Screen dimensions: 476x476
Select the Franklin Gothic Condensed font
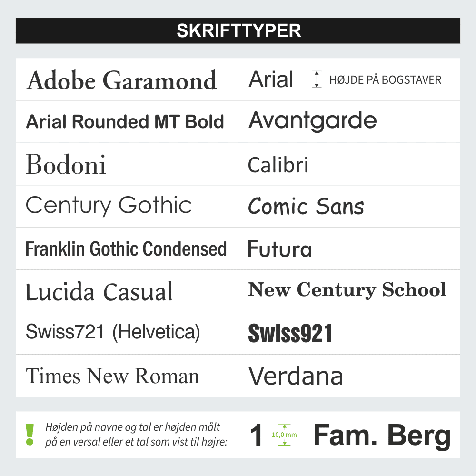[x=126, y=249]
